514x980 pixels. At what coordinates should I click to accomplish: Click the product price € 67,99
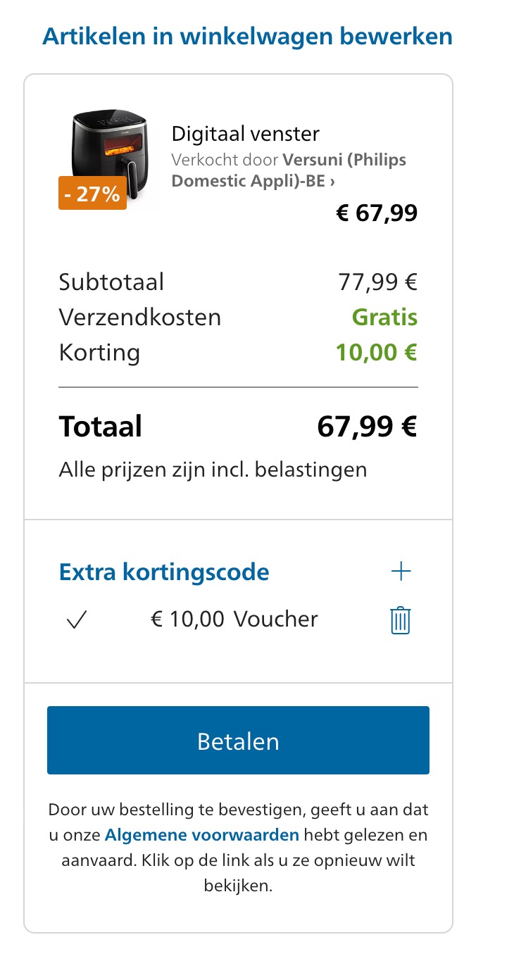point(377,213)
